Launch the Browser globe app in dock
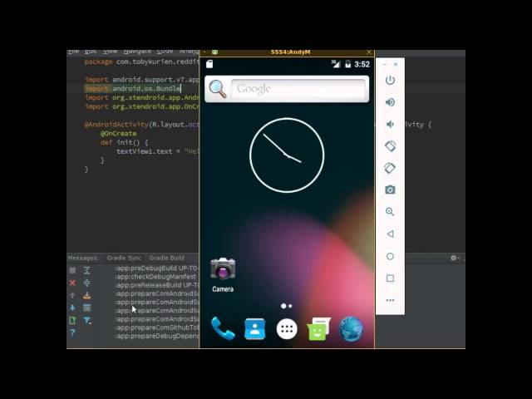Screen dimensions: 532x399 351,329
